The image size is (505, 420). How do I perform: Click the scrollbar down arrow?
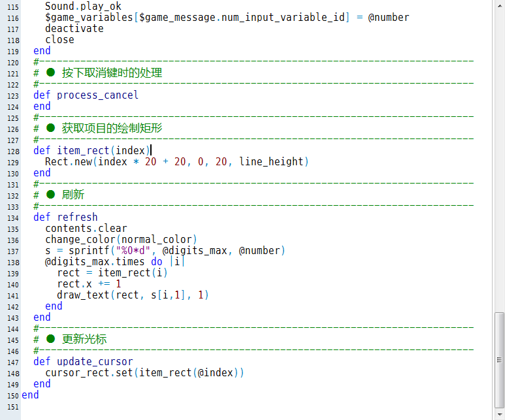pos(500,415)
